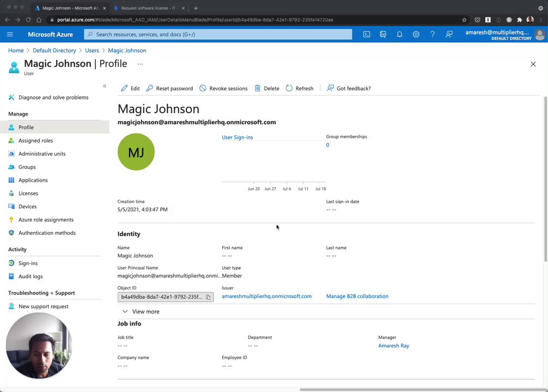Viewport: 548px width, 392px height.
Task: Click the MJ avatar circle
Action: tap(136, 152)
